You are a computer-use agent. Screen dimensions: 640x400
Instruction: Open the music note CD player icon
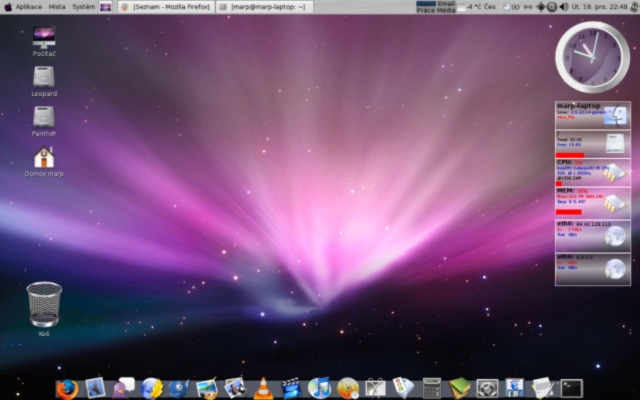319,388
